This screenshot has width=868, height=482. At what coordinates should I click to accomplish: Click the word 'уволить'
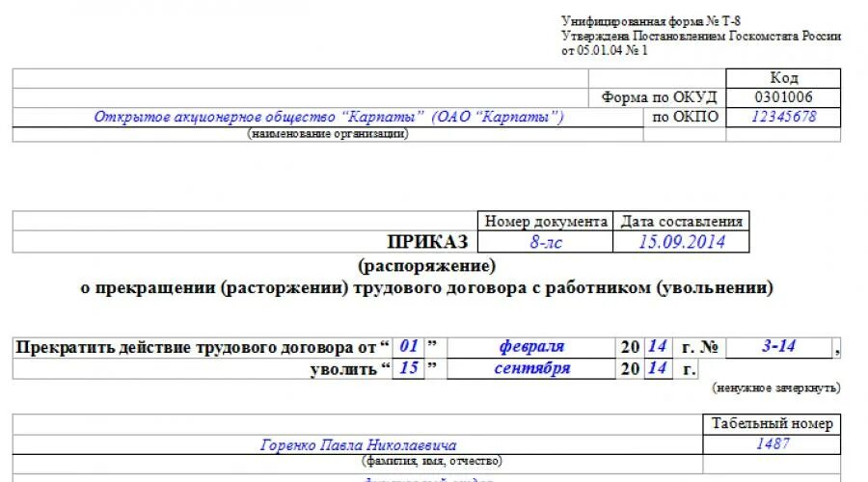tap(343, 368)
